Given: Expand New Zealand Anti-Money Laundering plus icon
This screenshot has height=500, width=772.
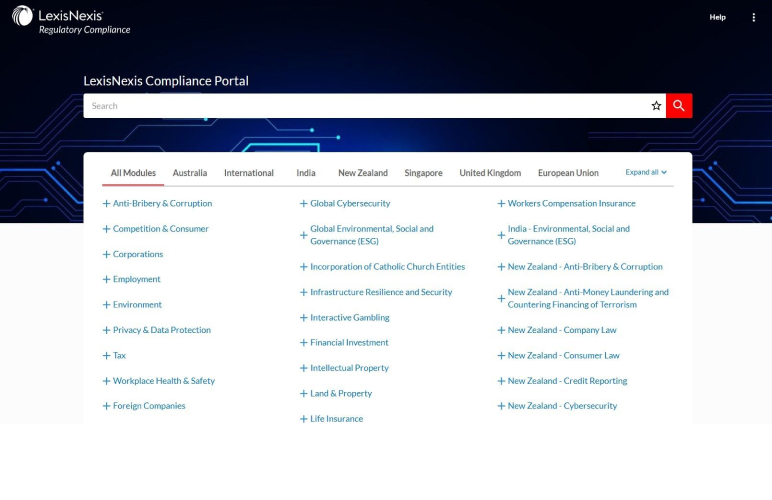Looking at the screenshot, I should pos(501,299).
